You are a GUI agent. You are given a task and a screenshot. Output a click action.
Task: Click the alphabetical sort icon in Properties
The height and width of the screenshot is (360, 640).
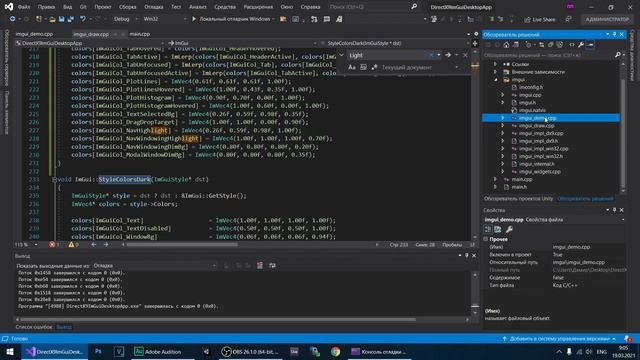(x=498, y=229)
